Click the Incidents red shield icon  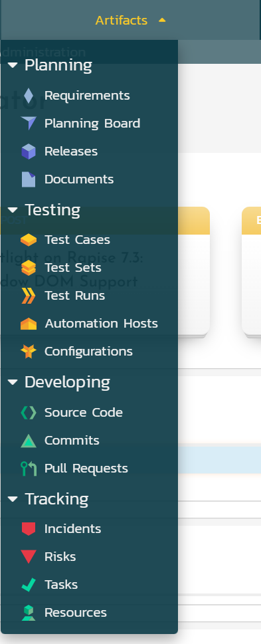[x=29, y=529]
